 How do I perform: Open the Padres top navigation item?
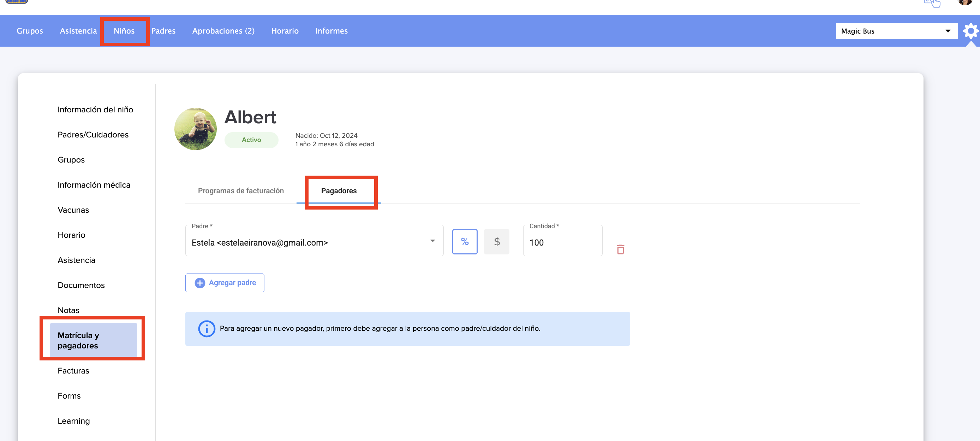pos(163,31)
